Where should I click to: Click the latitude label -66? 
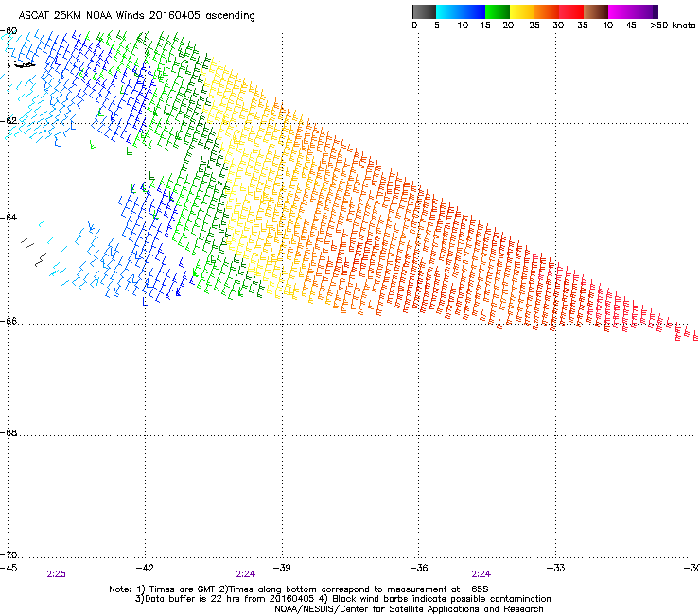pos(9,321)
